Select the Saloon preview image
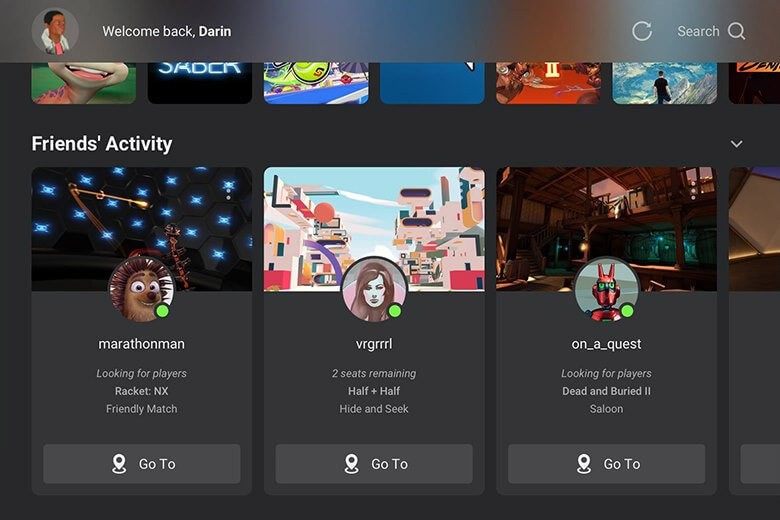The width and height of the screenshot is (780, 520). coord(606,229)
